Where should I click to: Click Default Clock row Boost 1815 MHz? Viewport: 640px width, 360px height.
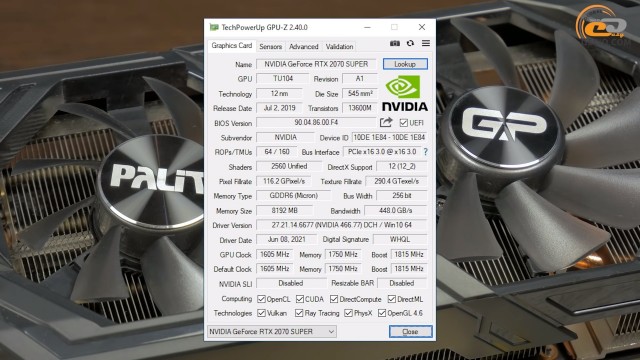tap(409, 269)
